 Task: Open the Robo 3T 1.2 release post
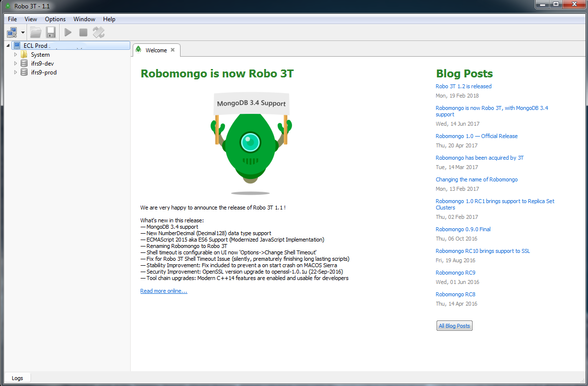463,86
